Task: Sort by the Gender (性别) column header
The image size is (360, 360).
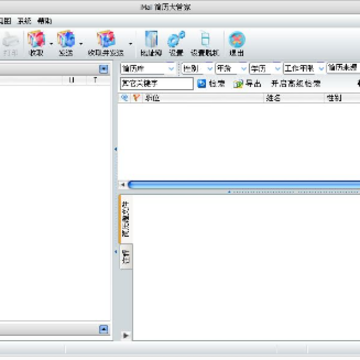Action: pos(343,98)
